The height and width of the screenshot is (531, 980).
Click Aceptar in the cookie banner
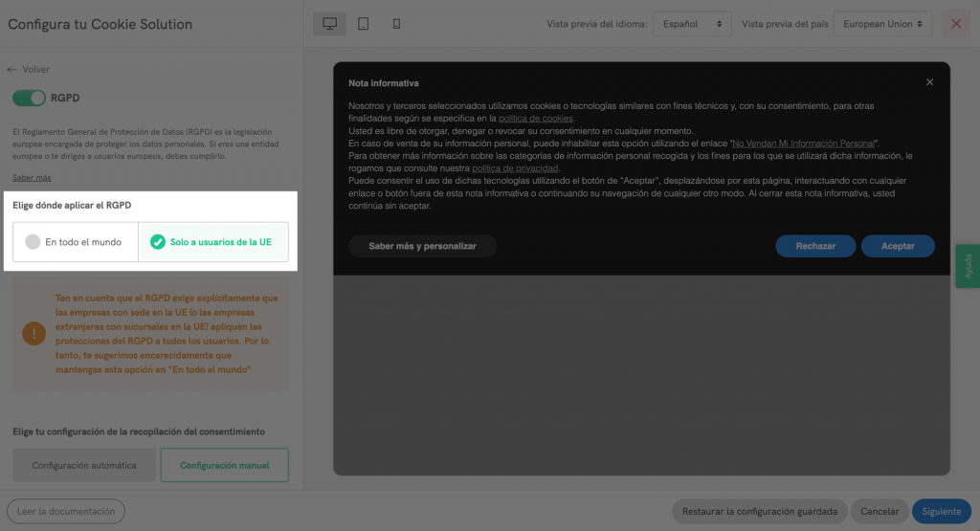click(898, 246)
